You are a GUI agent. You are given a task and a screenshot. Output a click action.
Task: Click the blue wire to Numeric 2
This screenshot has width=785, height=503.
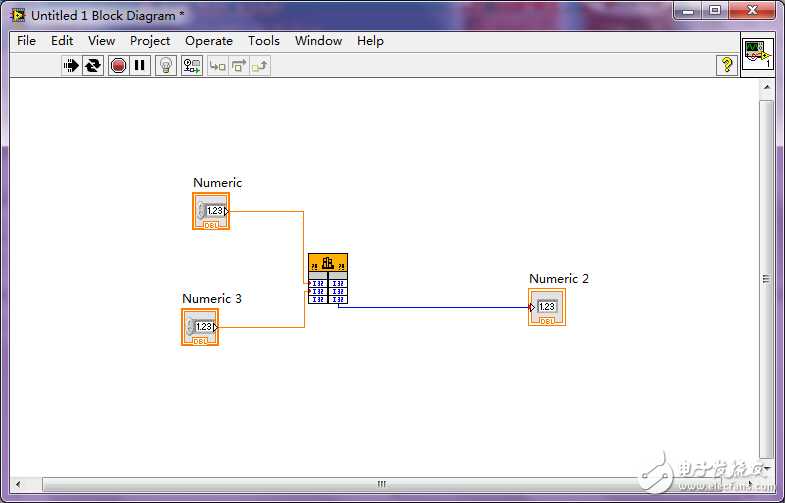pos(434,307)
